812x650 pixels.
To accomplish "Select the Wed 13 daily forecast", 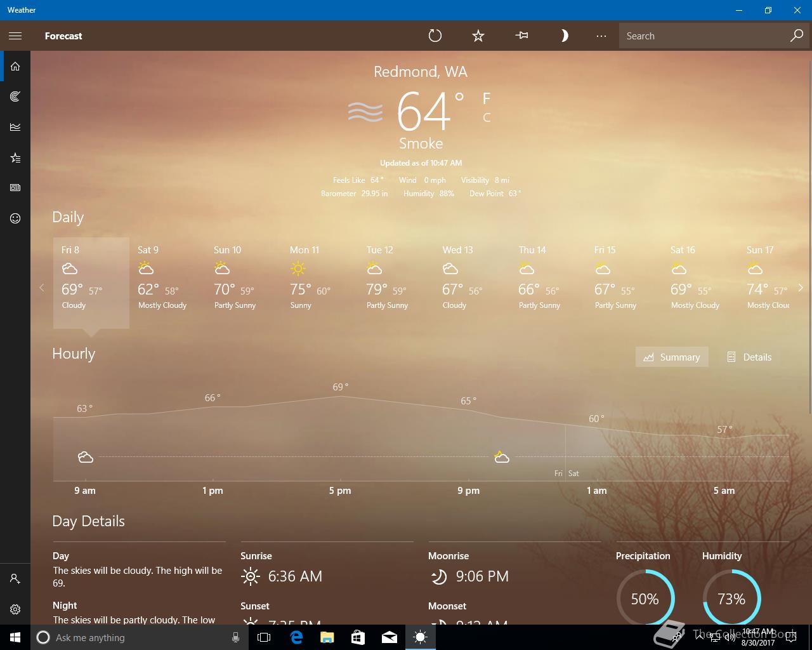I will (472, 282).
